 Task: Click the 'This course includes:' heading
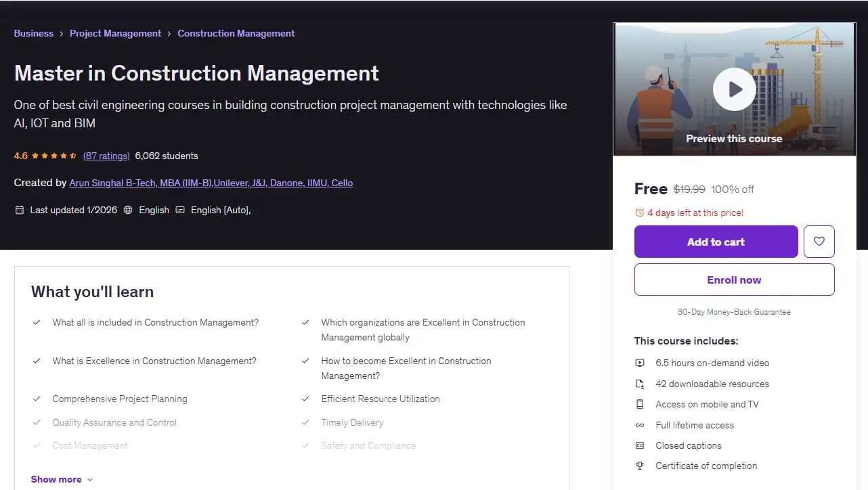point(686,340)
